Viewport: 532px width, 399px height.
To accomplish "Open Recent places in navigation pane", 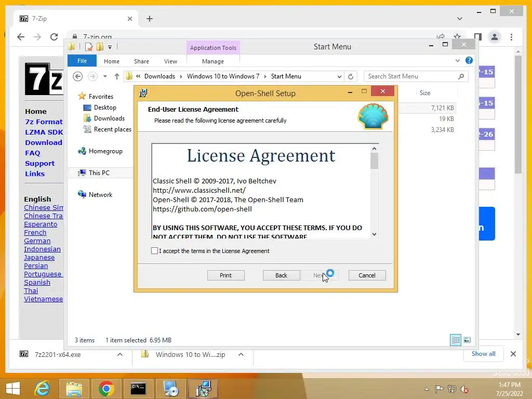I will click(x=112, y=129).
